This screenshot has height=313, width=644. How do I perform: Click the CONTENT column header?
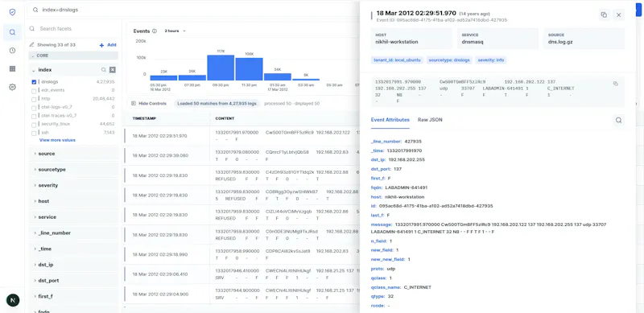225,119
